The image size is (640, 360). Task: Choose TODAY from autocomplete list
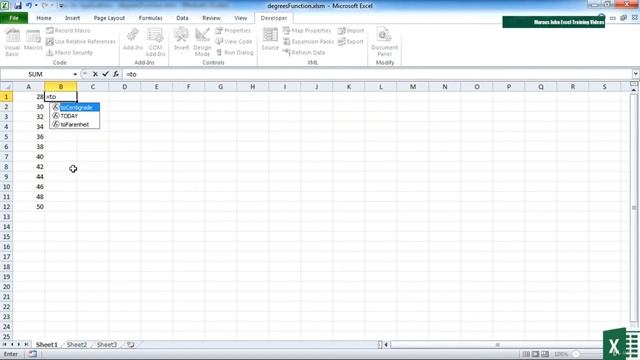[x=76, y=116]
